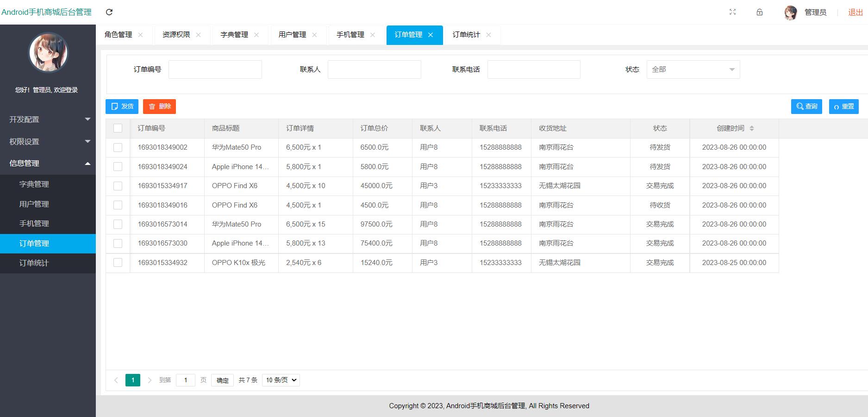Close the 字典管理 tab
This screenshot has height=417, width=868.
(256, 35)
